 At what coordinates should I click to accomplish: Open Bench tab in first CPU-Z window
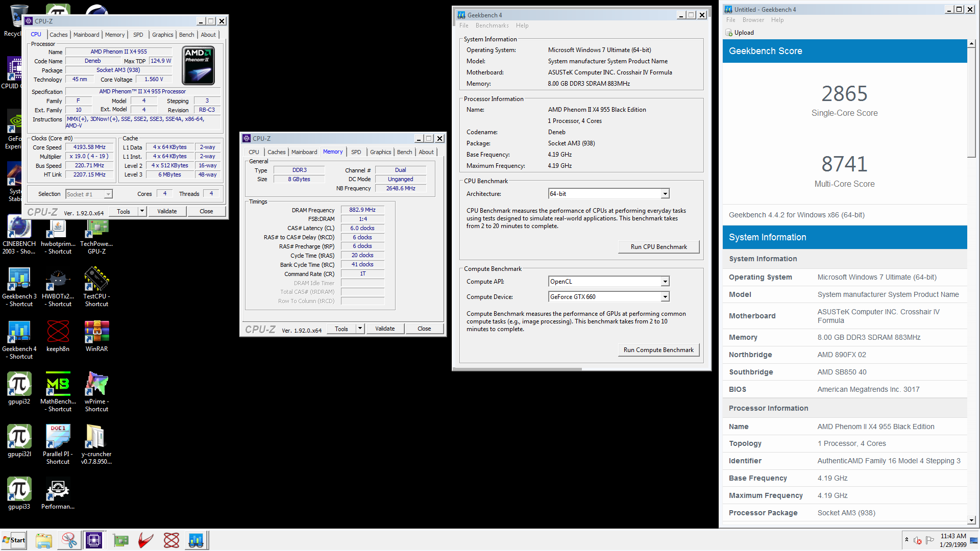coord(186,35)
